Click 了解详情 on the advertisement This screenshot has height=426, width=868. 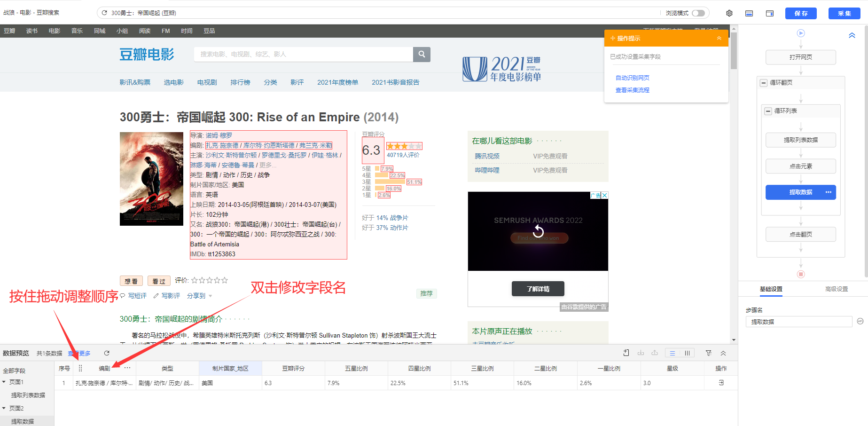pos(538,289)
